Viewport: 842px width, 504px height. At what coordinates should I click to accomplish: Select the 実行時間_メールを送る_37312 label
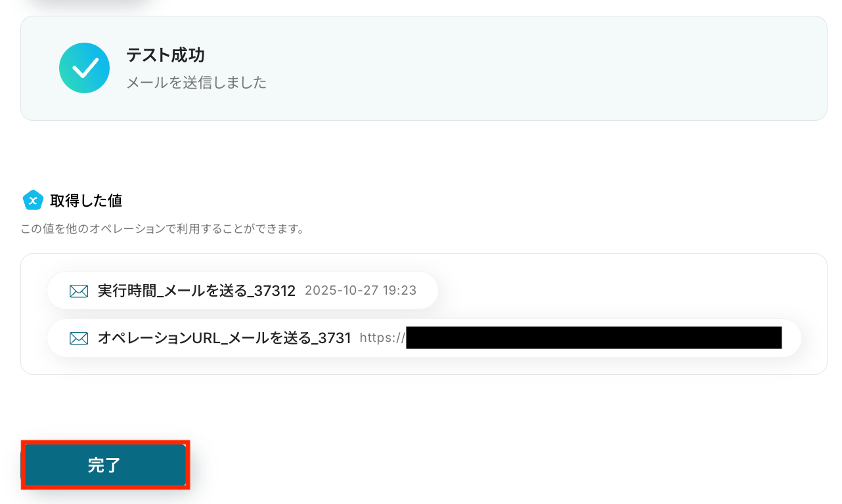[196, 291]
